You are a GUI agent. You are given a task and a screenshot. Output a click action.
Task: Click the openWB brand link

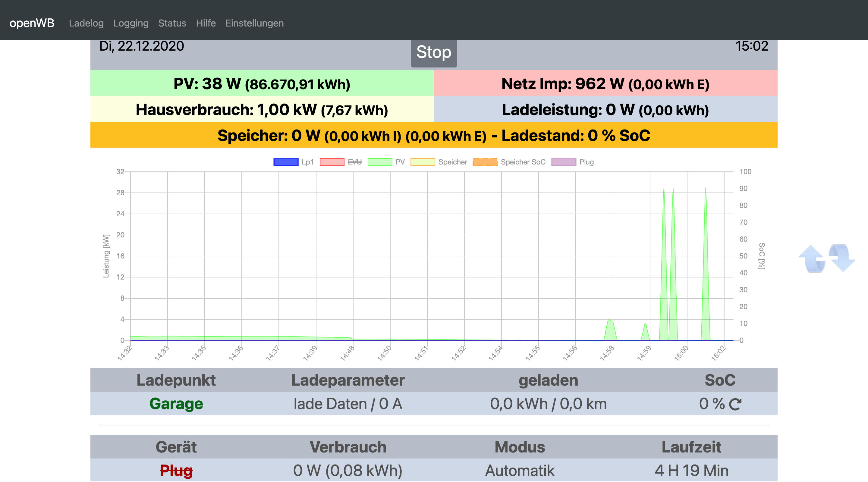point(32,23)
